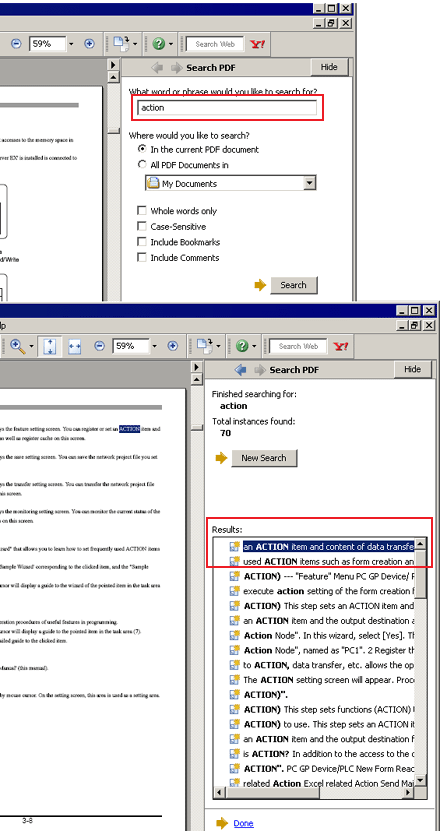
Task: Click the zoom in plus icon in the top toolbar
Action: [89, 44]
